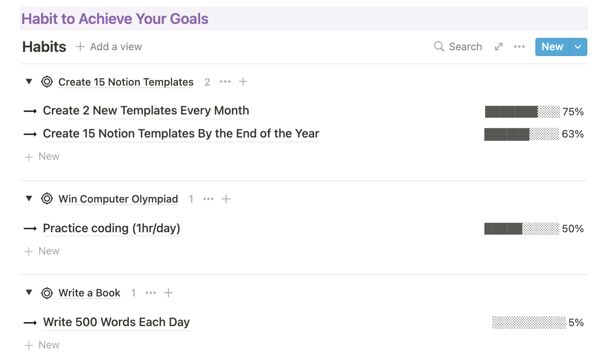Image resolution: width=598 pixels, height=364 pixels.
Task: Open the New button dropdown arrow
Action: click(x=578, y=47)
